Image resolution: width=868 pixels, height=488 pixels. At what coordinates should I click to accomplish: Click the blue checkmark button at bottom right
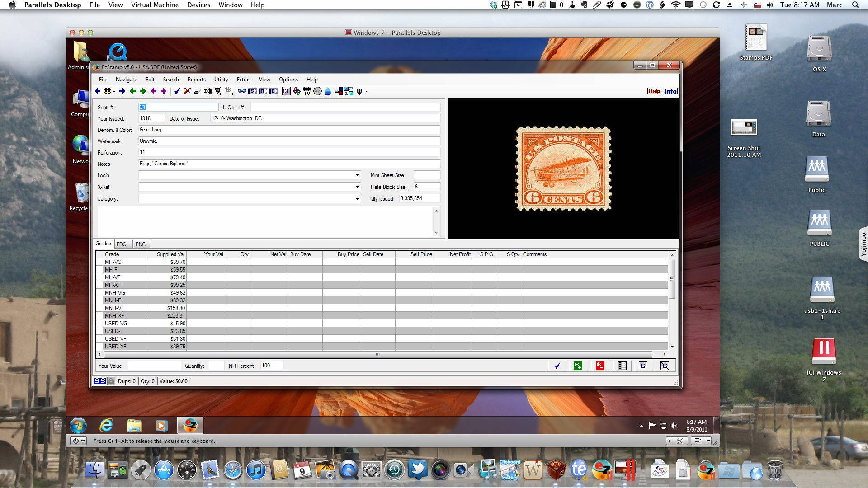click(x=557, y=366)
